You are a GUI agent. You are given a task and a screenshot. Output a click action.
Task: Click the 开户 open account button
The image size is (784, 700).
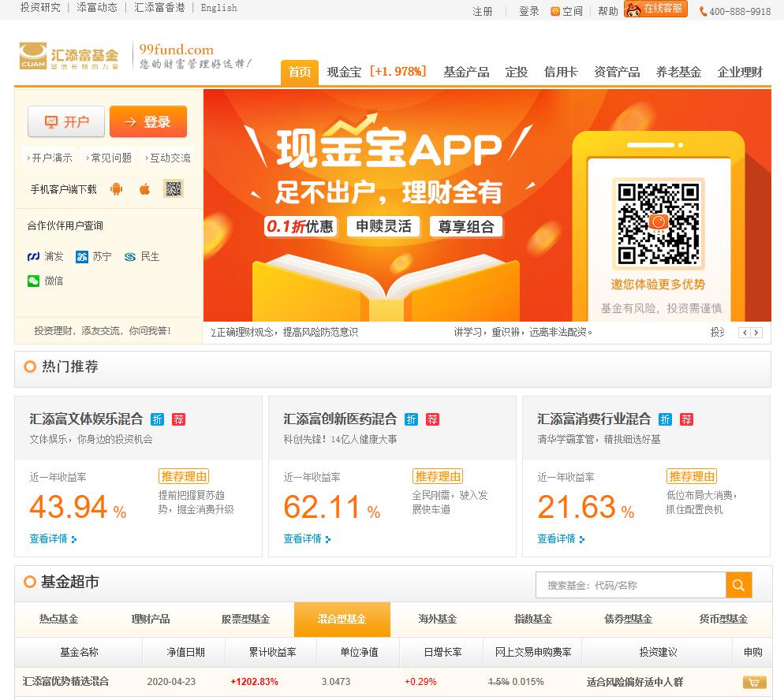tap(66, 122)
